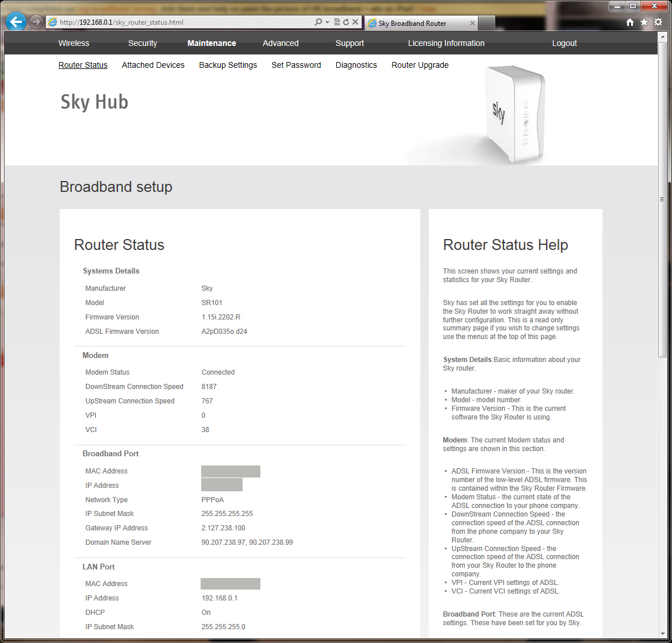This screenshot has width=672, height=643.
Task: Open the Security menu
Action: click(x=143, y=43)
